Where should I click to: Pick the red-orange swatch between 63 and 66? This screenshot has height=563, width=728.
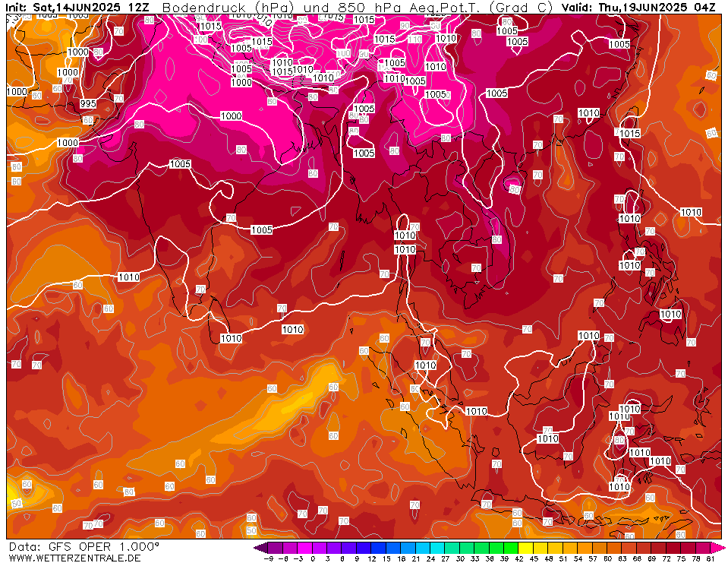(629, 547)
